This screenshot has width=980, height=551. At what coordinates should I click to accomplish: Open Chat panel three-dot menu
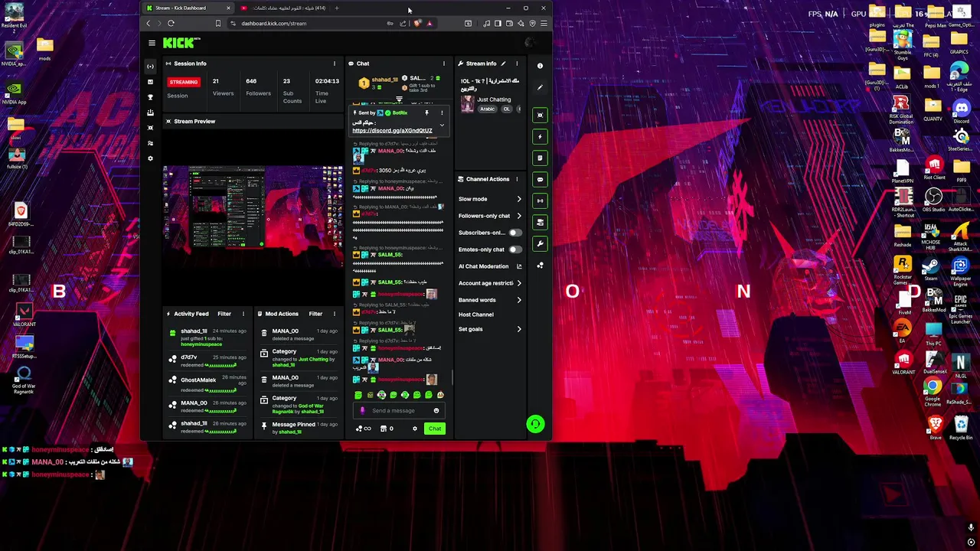coord(443,64)
